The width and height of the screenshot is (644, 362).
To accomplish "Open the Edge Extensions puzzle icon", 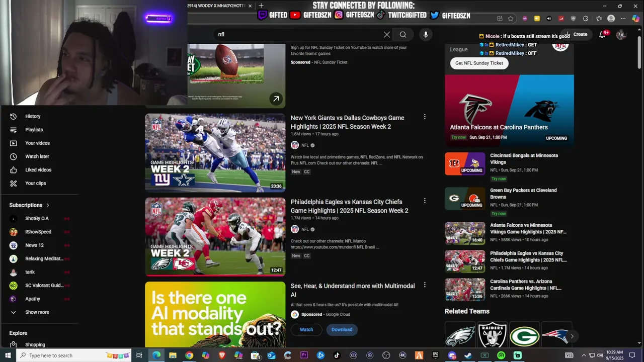I will [585, 19].
